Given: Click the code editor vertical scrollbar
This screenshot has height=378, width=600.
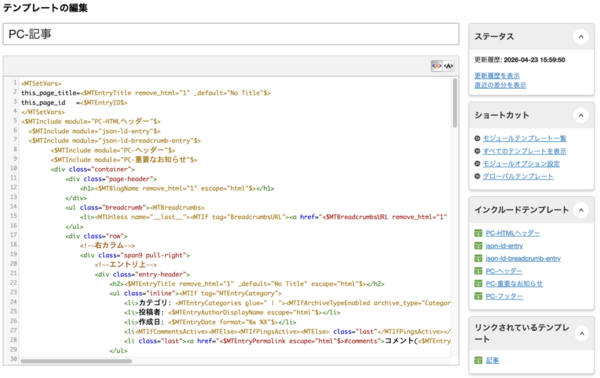Looking at the screenshot, I should pos(455,103).
